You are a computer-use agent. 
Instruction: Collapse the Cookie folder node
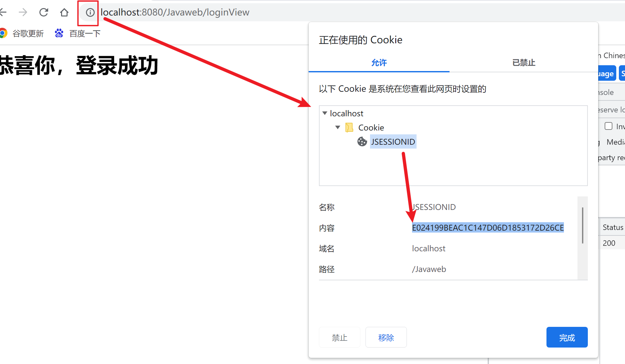(338, 128)
